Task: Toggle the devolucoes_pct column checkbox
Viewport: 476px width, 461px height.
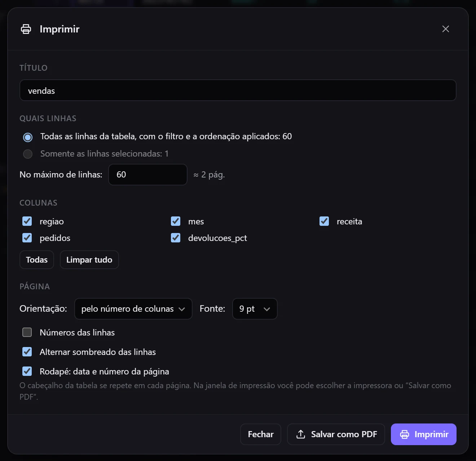Action: [x=176, y=238]
